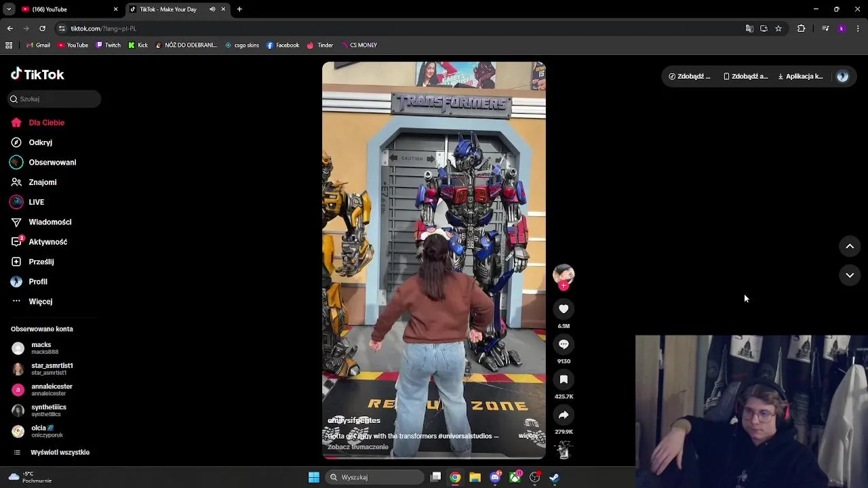
Task: Open the translate page icon
Action: pos(749,28)
